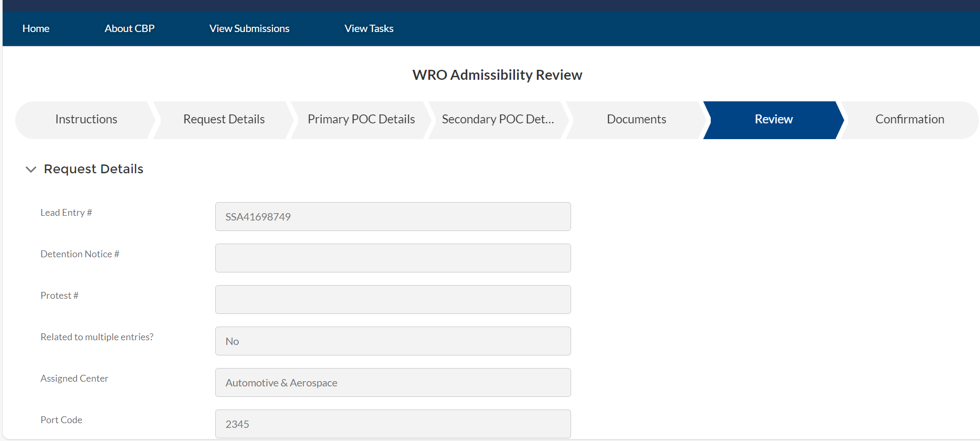The width and height of the screenshot is (980, 441).
Task: Select the active Review step
Action: [x=773, y=120]
